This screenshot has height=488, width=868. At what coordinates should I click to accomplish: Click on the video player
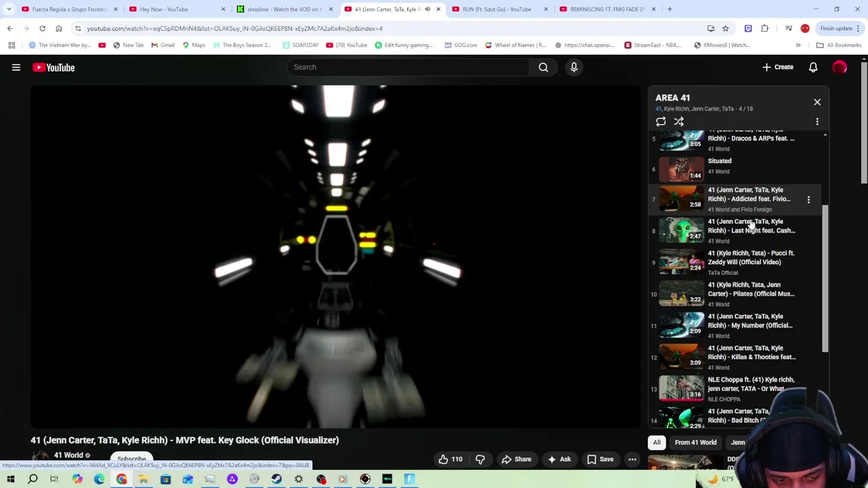(336, 257)
